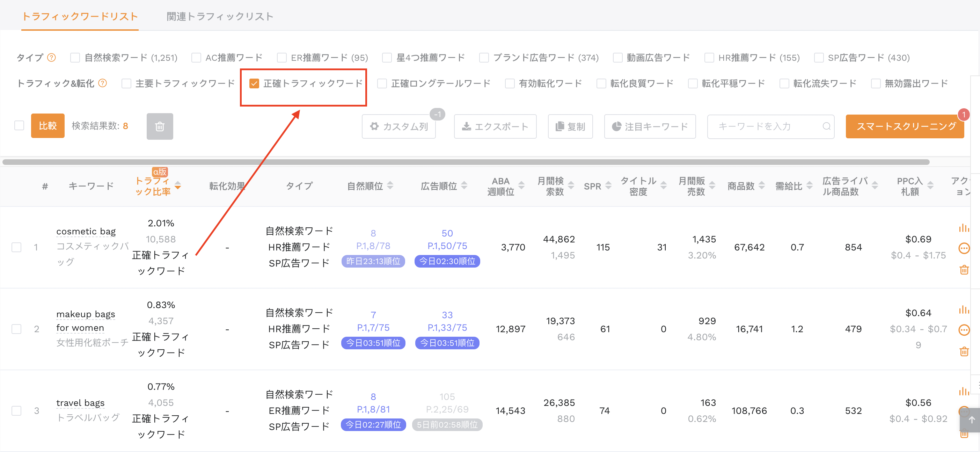The width and height of the screenshot is (980, 452).
Task: Open chart icon for travel bags row
Action: [964, 392]
